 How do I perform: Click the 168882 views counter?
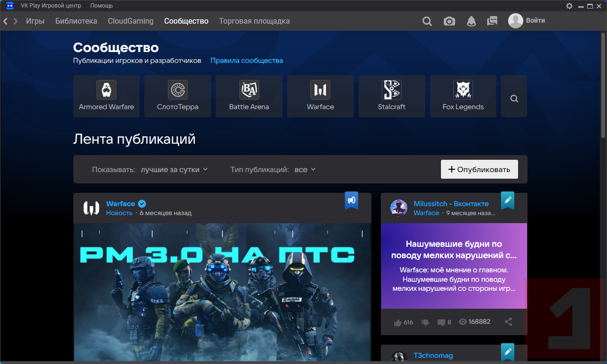coord(475,322)
